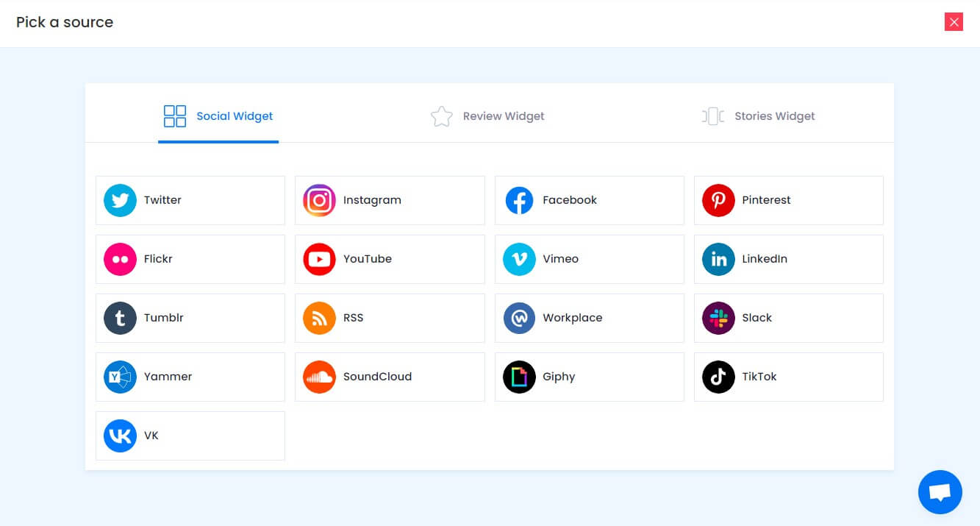Click the "Pick a source" heading
Viewport: 980px width, 526px height.
click(65, 22)
